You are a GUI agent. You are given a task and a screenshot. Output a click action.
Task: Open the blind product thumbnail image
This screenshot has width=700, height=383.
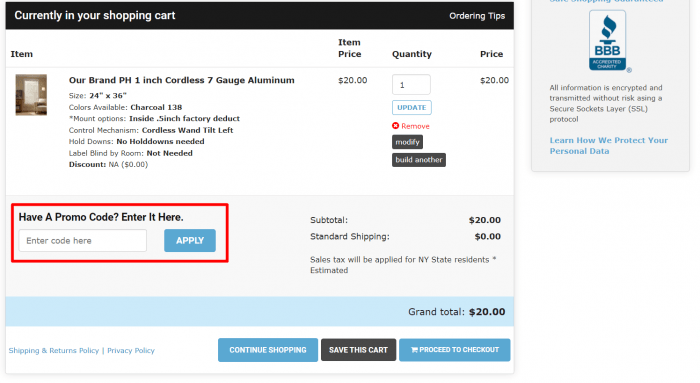click(x=31, y=95)
